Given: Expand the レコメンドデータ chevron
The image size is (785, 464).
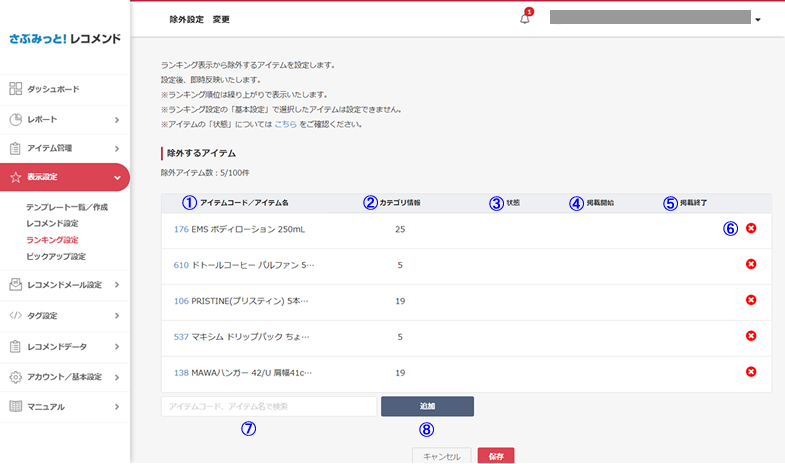Looking at the screenshot, I should coord(117,346).
